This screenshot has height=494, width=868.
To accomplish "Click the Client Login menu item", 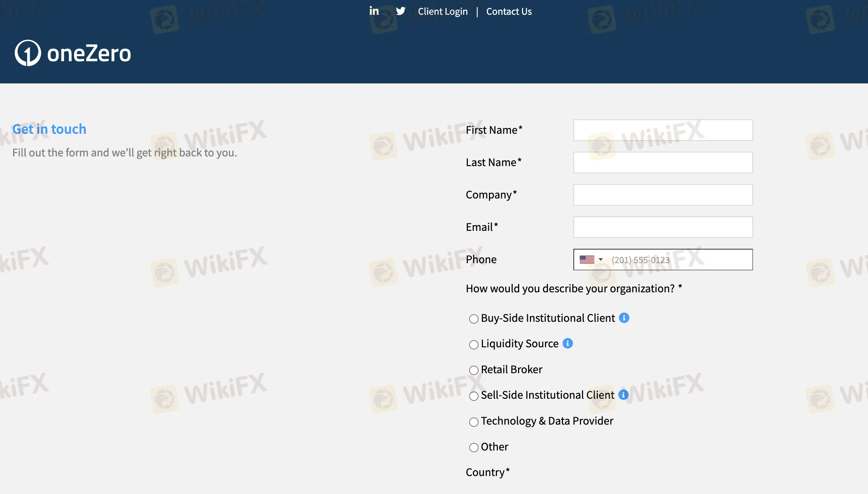I will coord(442,11).
